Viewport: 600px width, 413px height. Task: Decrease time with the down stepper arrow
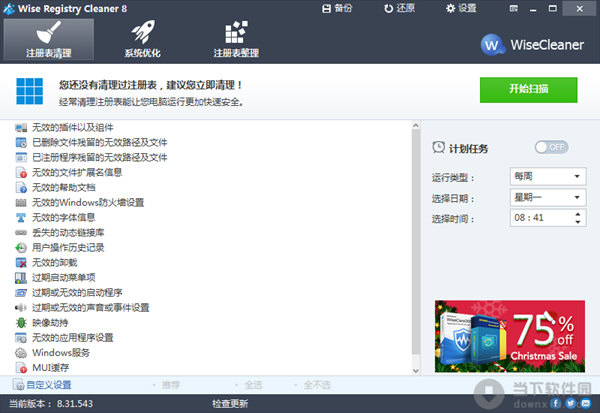[578, 222]
